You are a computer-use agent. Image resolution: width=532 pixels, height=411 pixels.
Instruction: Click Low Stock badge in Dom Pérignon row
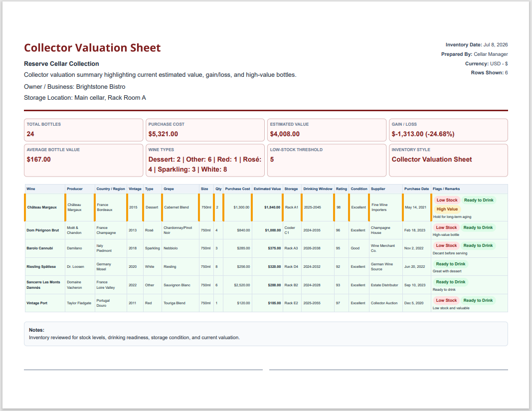click(446, 227)
